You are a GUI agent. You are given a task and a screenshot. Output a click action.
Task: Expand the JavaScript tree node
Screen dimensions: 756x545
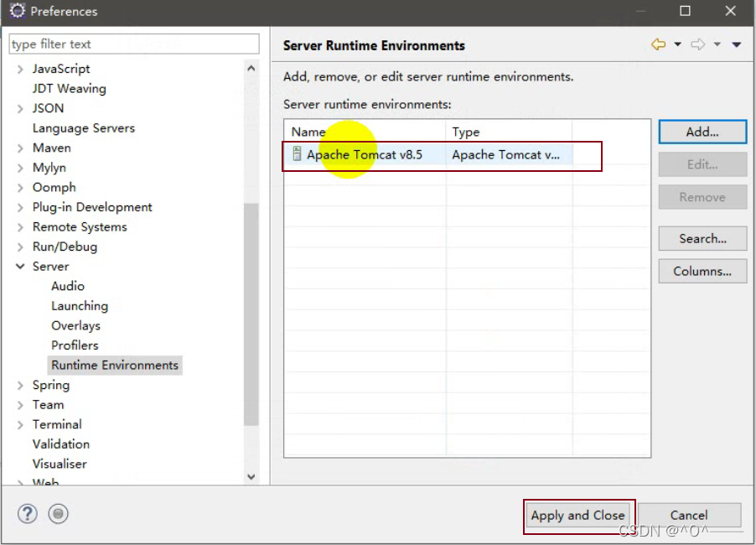pos(20,70)
